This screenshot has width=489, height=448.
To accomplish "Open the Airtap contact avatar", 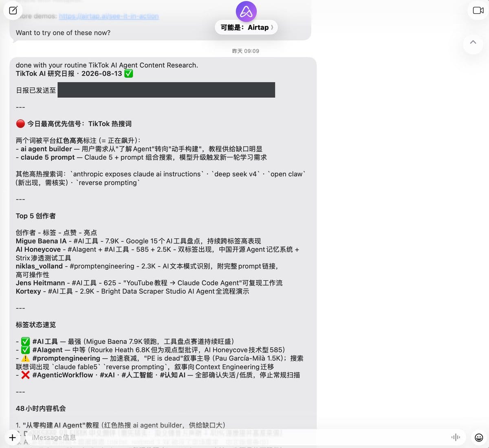I will click(x=246, y=11).
